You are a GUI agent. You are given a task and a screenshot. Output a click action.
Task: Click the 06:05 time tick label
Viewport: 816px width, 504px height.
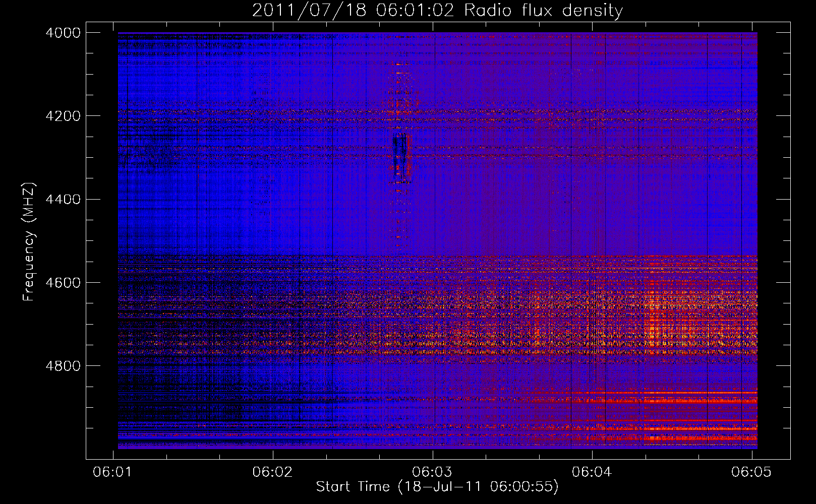coord(751,472)
